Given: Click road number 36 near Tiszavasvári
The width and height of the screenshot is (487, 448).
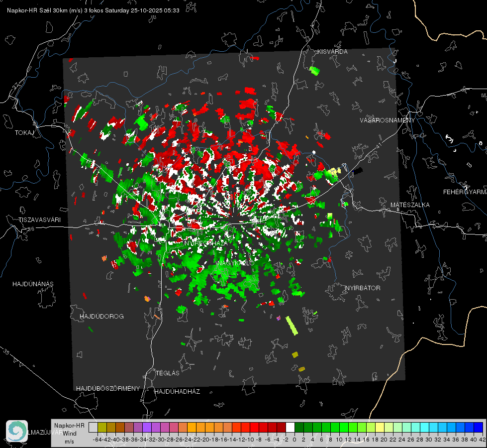Looking at the screenshot, I should tap(31, 229).
